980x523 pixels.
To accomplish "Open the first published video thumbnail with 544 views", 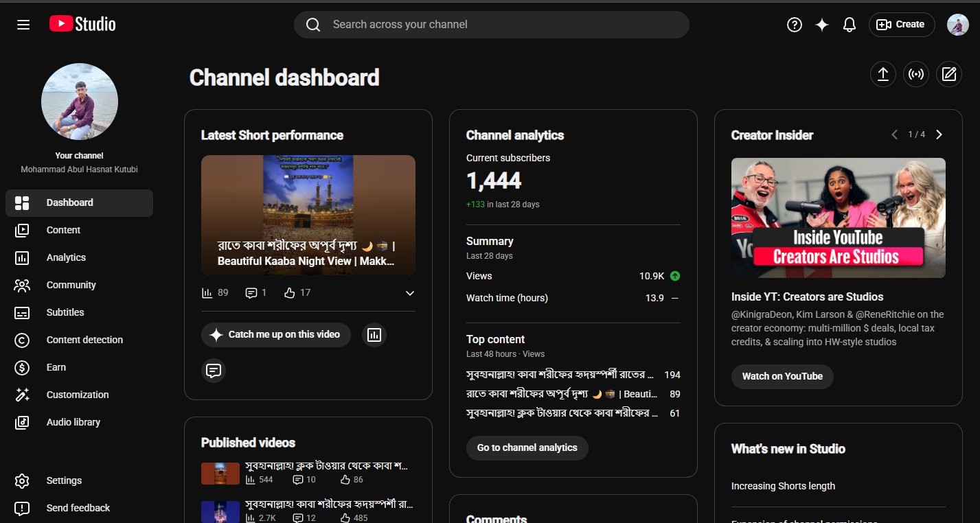I will pos(220,474).
